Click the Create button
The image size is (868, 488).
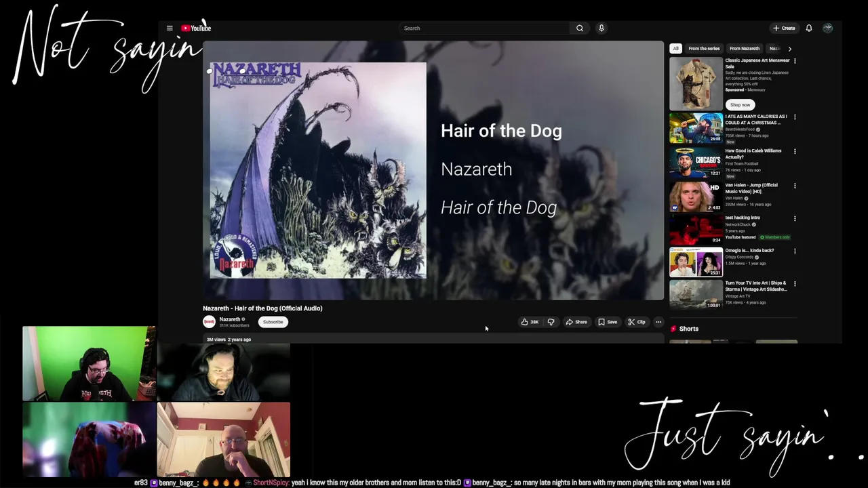(x=784, y=28)
